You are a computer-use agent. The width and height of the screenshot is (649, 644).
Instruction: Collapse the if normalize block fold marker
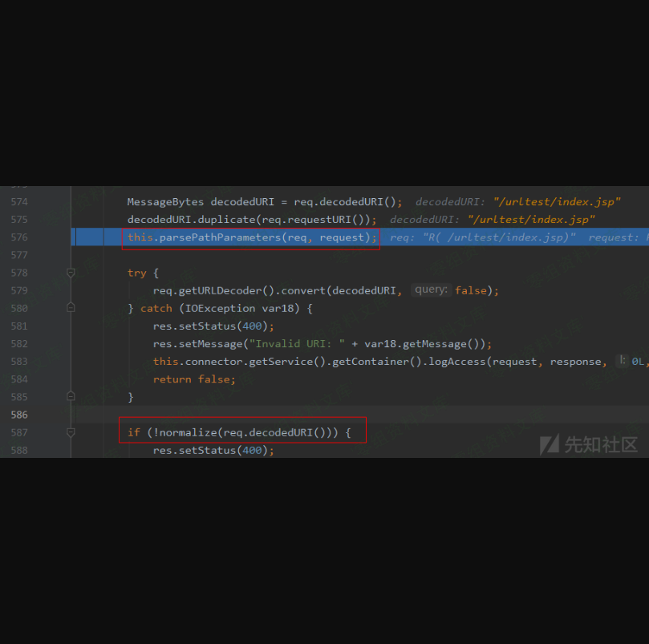coord(71,432)
